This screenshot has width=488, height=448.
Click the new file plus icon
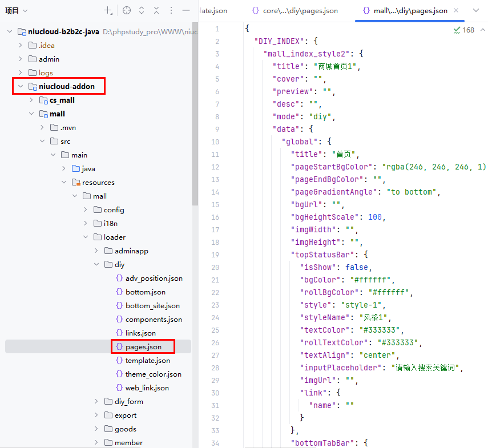click(x=108, y=10)
